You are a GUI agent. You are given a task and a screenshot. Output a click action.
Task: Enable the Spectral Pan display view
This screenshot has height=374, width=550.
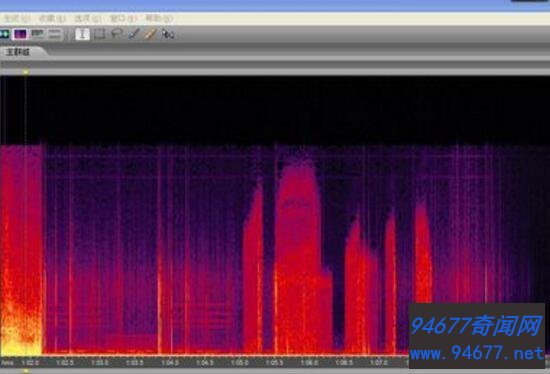tap(38, 34)
